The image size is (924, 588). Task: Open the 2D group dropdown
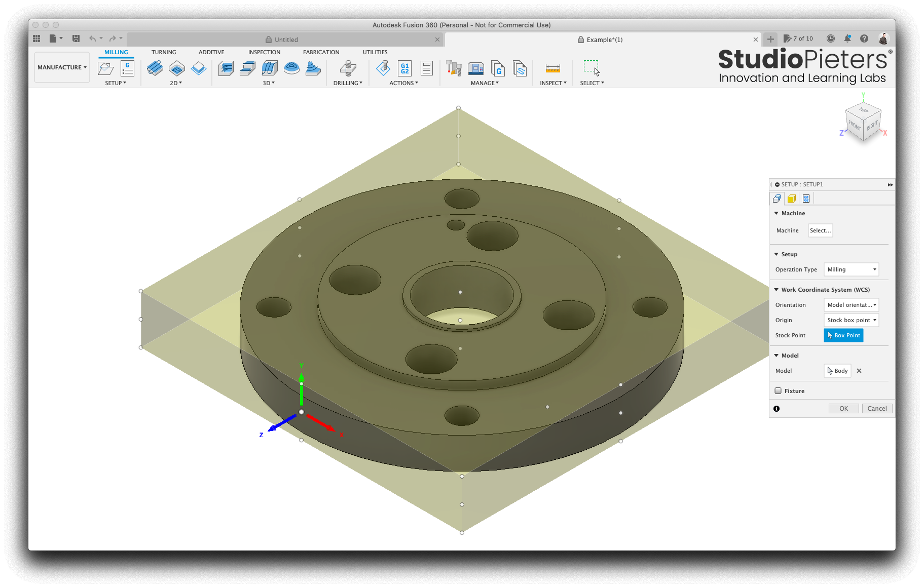(x=176, y=83)
